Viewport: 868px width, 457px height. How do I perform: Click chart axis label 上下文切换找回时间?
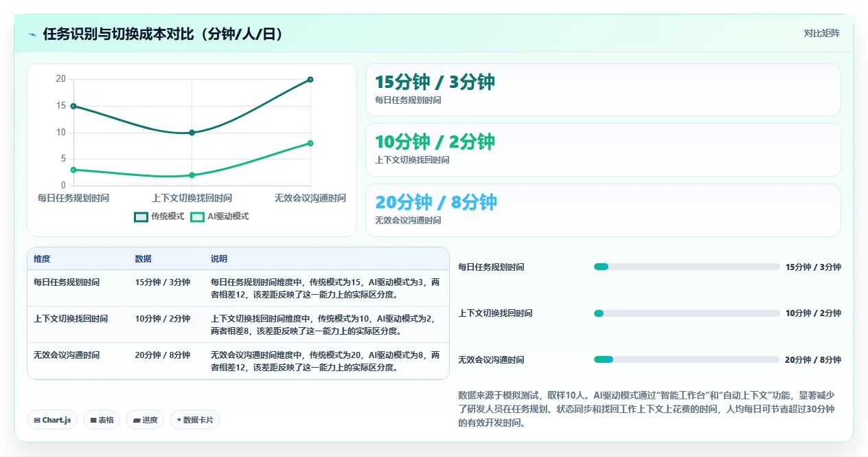pos(192,198)
